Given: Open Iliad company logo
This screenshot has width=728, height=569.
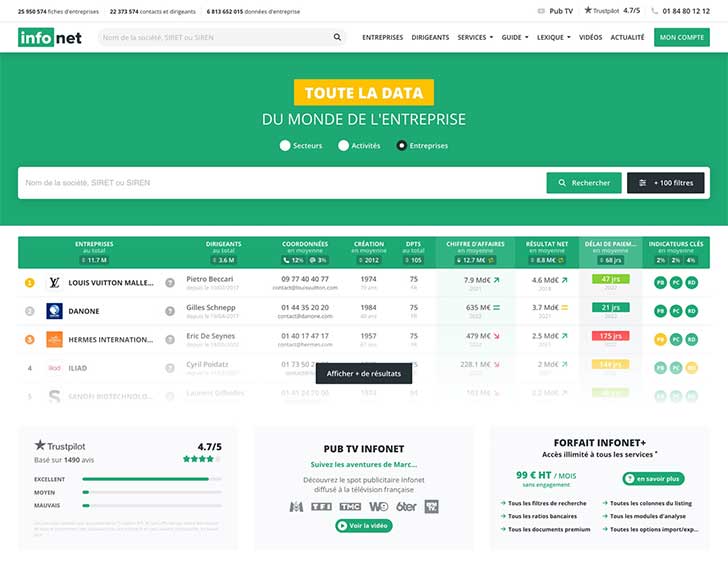Looking at the screenshot, I should [x=54, y=368].
